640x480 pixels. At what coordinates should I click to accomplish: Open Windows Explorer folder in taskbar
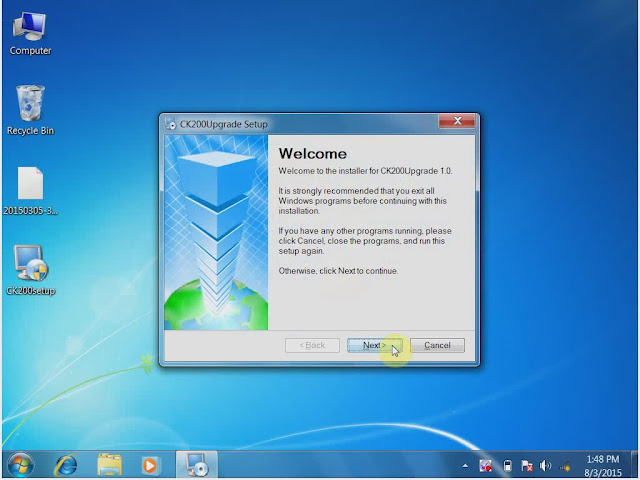click(x=109, y=465)
